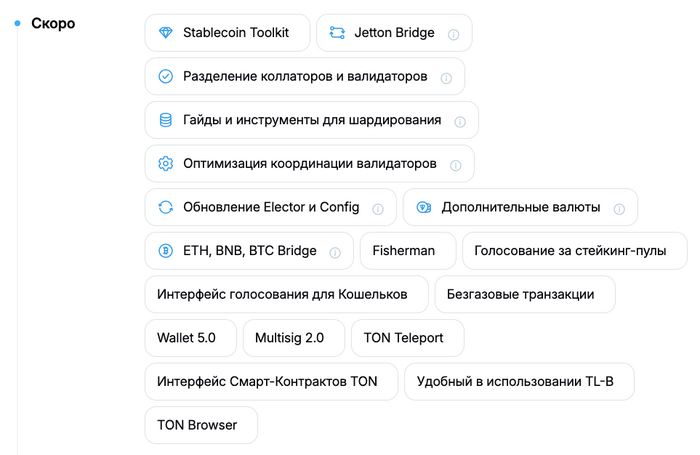Viewport: 700px width, 455px height.
Task: Open info tooltip for sharding guides item
Action: pos(460,122)
